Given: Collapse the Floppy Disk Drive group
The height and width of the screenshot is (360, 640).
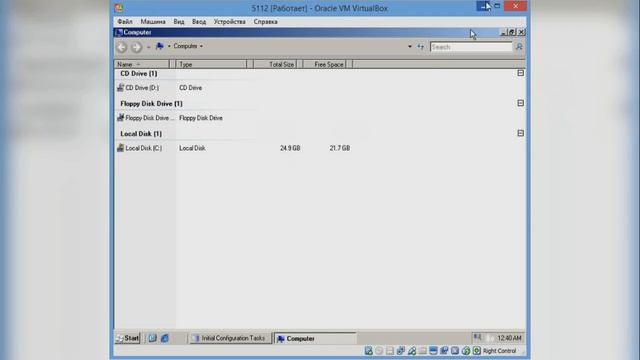Looking at the screenshot, I should (520, 103).
